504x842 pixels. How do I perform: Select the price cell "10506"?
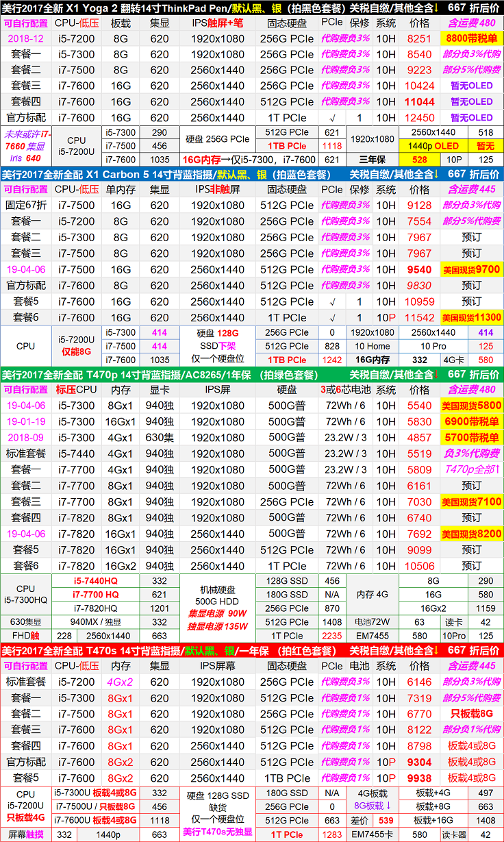point(419,566)
